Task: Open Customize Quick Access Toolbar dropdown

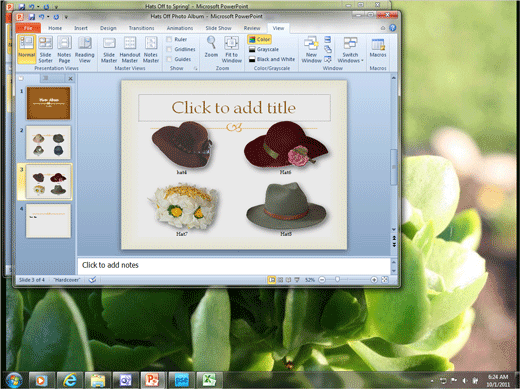Action: [66, 17]
